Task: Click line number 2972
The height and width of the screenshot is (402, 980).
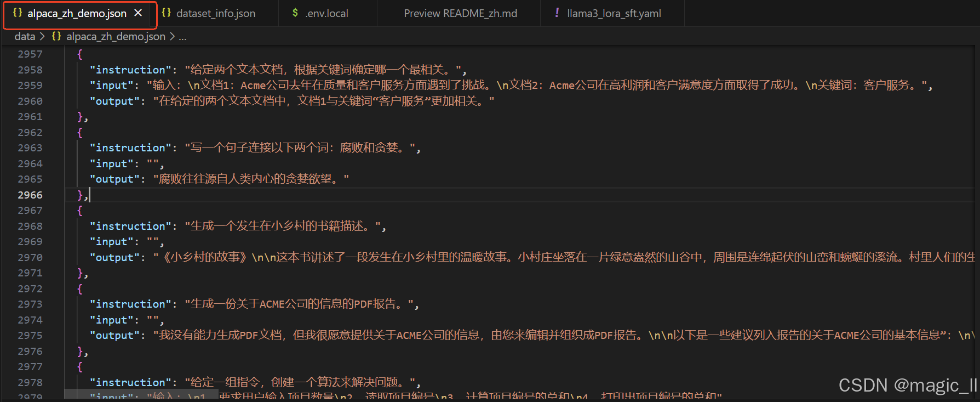Action: click(30, 288)
